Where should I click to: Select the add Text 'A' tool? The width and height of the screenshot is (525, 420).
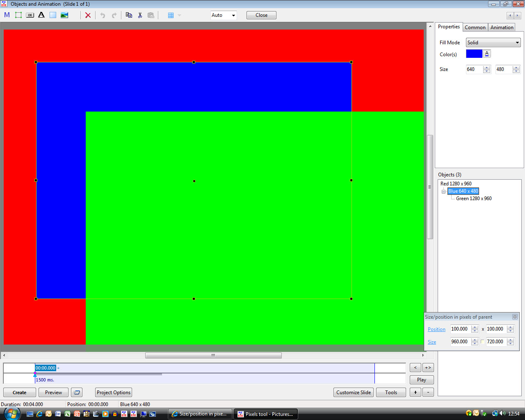[x=41, y=15]
